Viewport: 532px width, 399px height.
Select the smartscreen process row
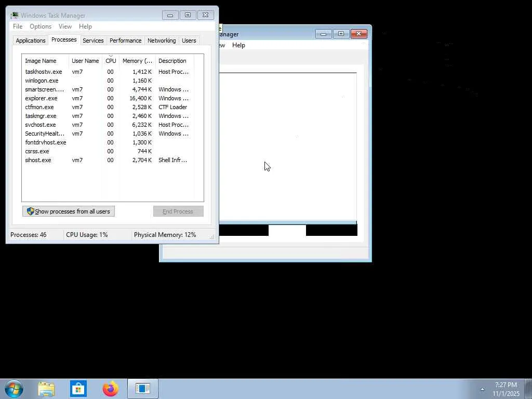click(x=108, y=89)
